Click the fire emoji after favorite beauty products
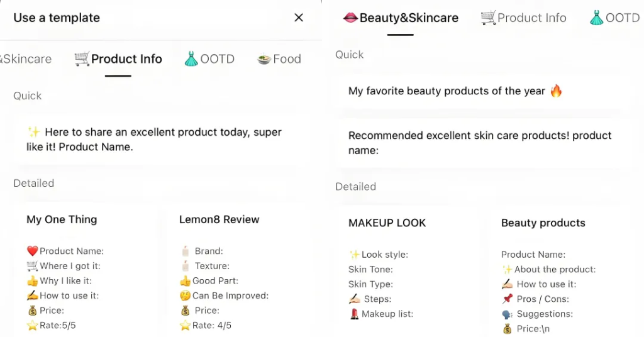This screenshot has width=644, height=337. 556,91
